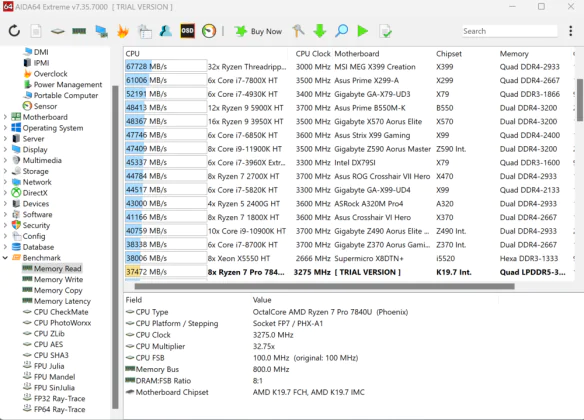Click the Motherboard column header
Screen dimensions: 584x420
click(356, 53)
